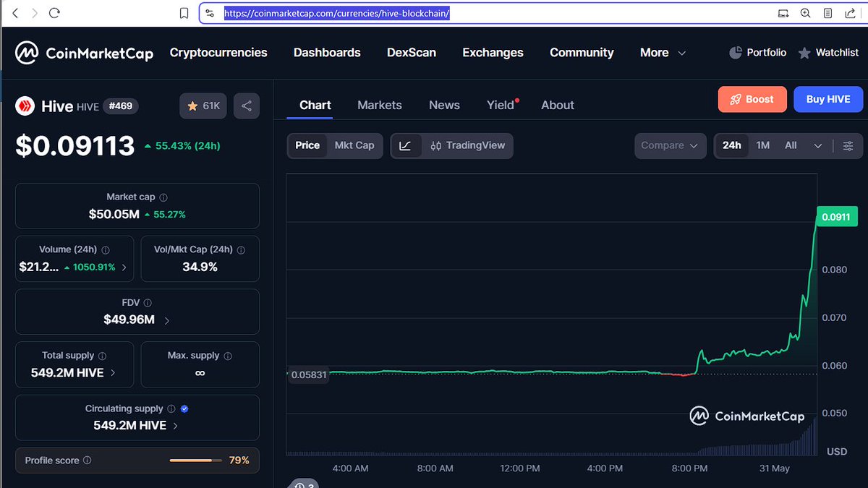The width and height of the screenshot is (868, 488).
Task: Switch to the Markets tab
Action: tap(380, 105)
